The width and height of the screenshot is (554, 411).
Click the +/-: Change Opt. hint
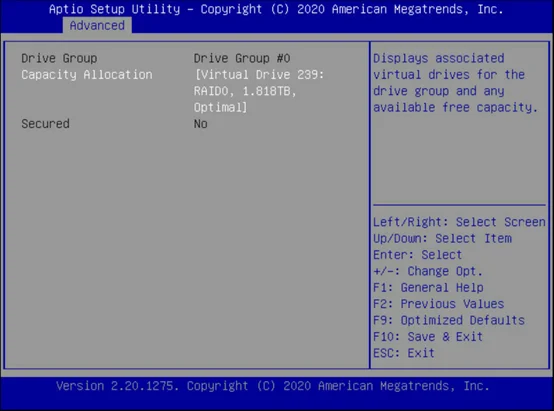click(x=428, y=271)
